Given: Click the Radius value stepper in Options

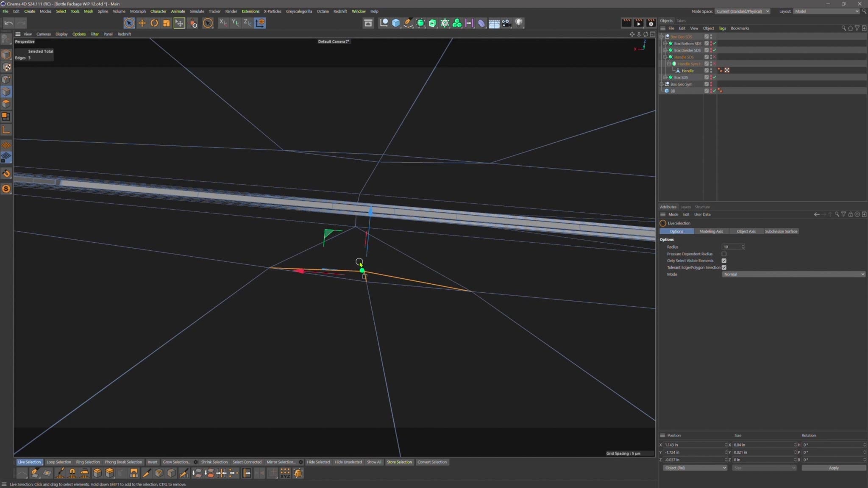Looking at the screenshot, I should [x=743, y=247].
